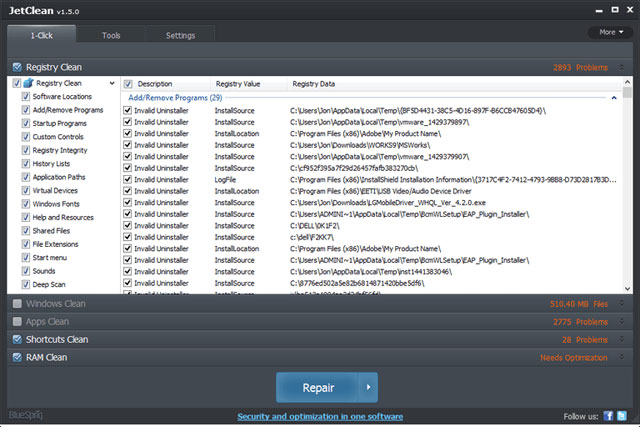Open the Settings tab
640x427 pixels.
[180, 35]
